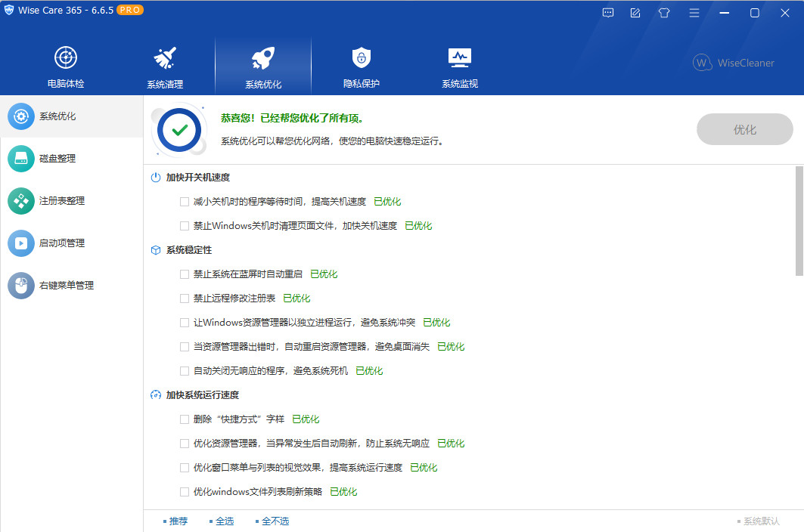This screenshot has height=532, width=804.
Task: Open the feedback chat icon in title bar
Action: tap(607, 13)
